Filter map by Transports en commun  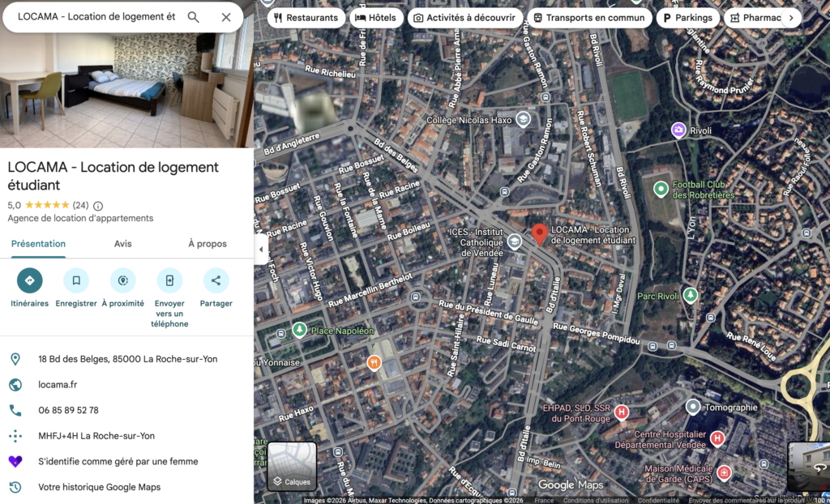point(590,18)
